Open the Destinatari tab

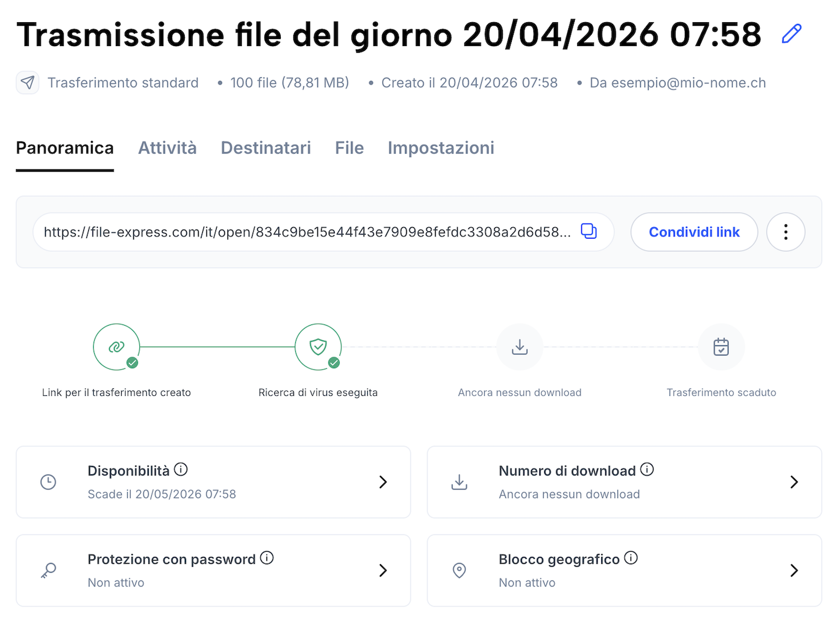click(x=266, y=148)
